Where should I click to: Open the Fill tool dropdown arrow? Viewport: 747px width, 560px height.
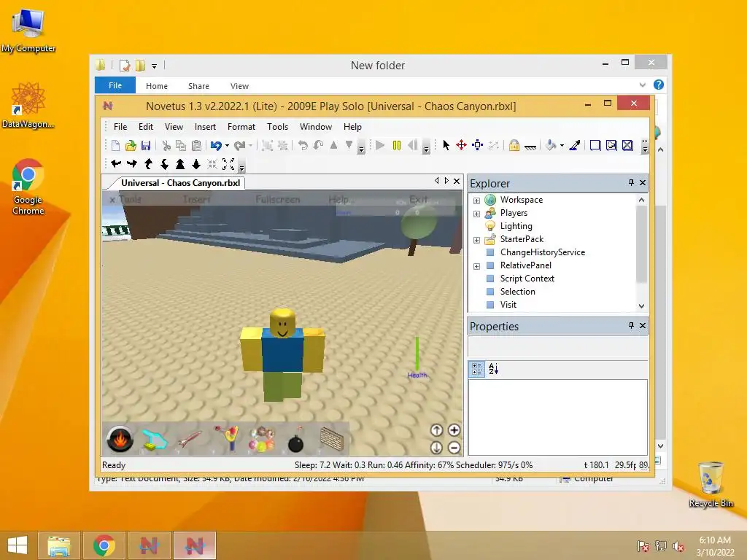(x=562, y=146)
